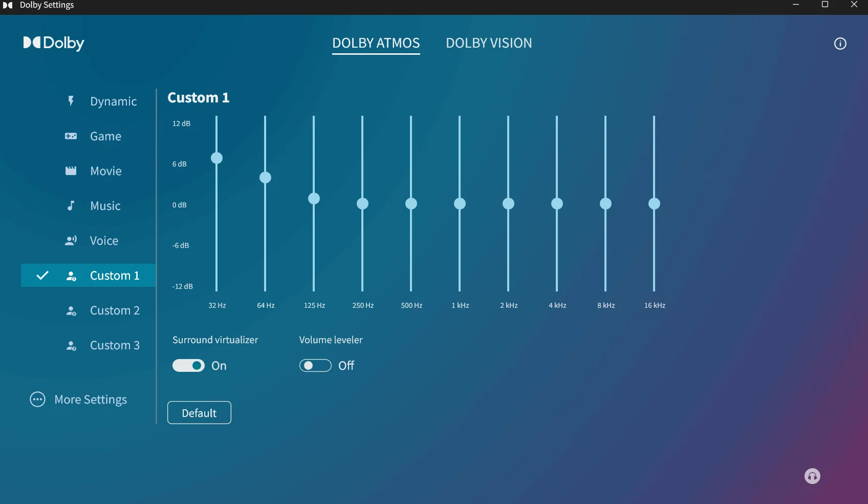The width and height of the screenshot is (868, 504).
Task: Click the Dynamic lightning bolt icon
Action: coord(71,101)
